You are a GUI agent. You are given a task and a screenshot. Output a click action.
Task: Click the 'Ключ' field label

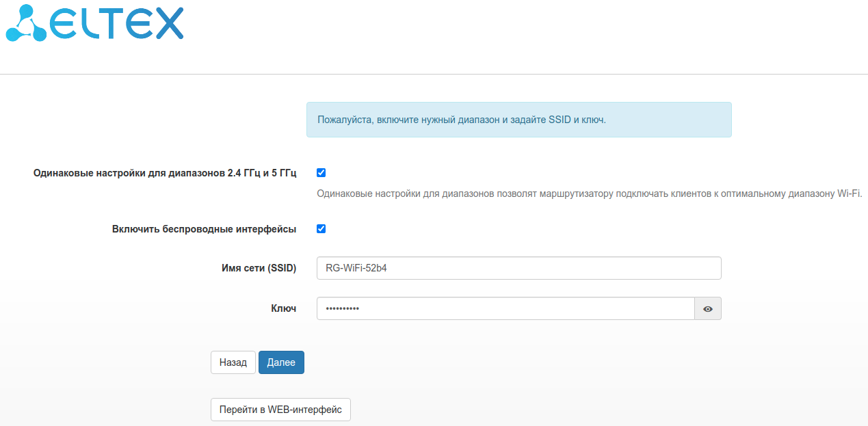point(283,308)
